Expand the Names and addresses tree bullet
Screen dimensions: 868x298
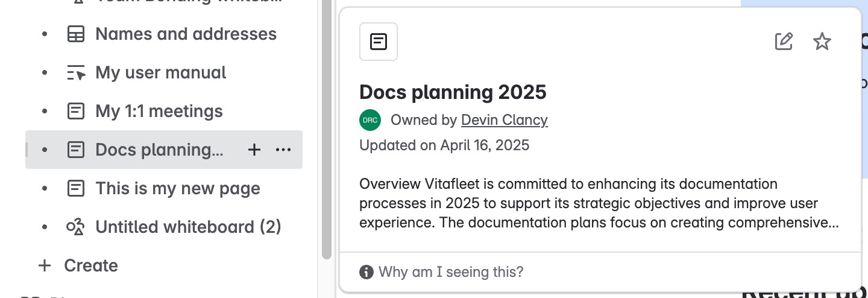click(45, 34)
